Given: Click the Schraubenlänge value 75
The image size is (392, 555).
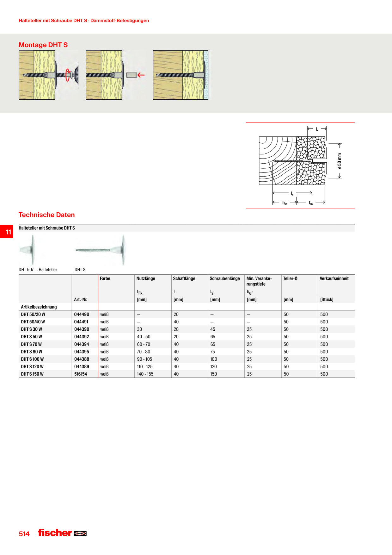Looking at the screenshot, I should pyautogui.click(x=213, y=352).
